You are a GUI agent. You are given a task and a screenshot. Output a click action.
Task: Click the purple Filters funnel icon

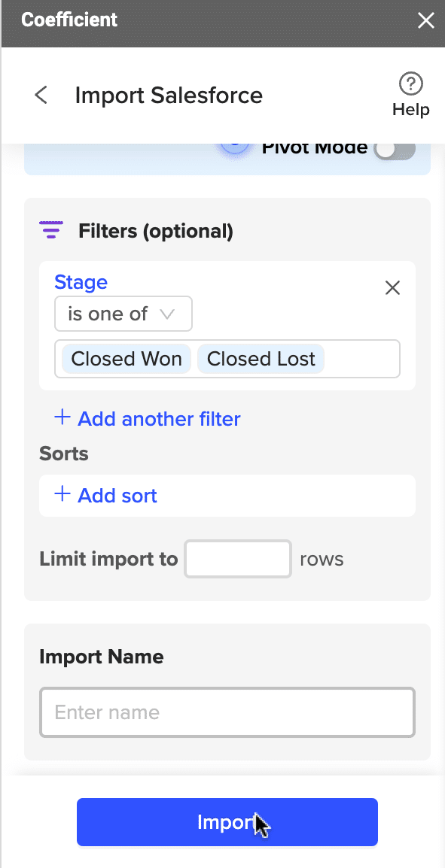click(x=51, y=229)
